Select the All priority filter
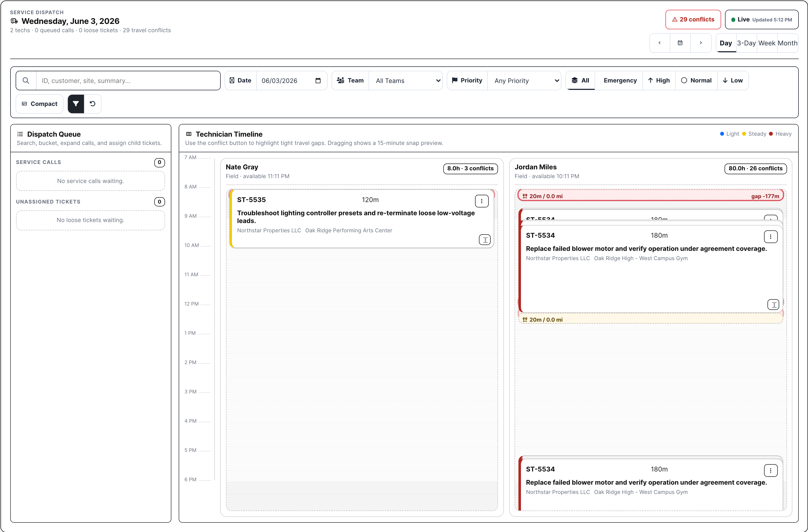808x532 pixels. [x=580, y=81]
